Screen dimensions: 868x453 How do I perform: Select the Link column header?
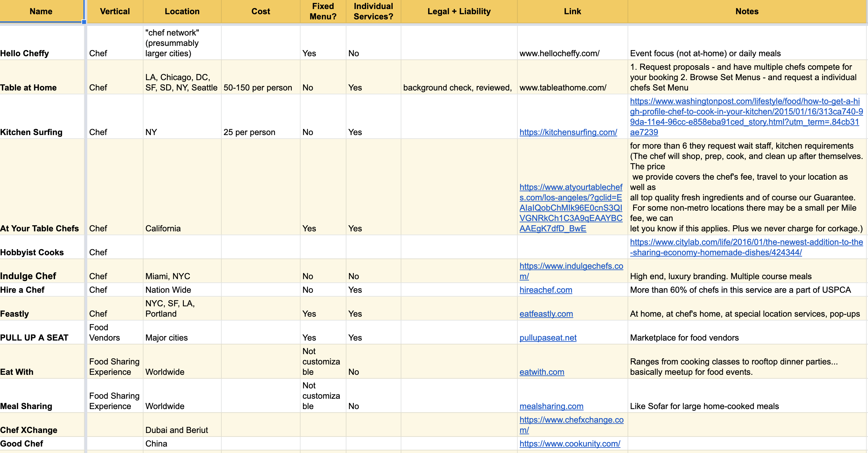click(x=573, y=11)
